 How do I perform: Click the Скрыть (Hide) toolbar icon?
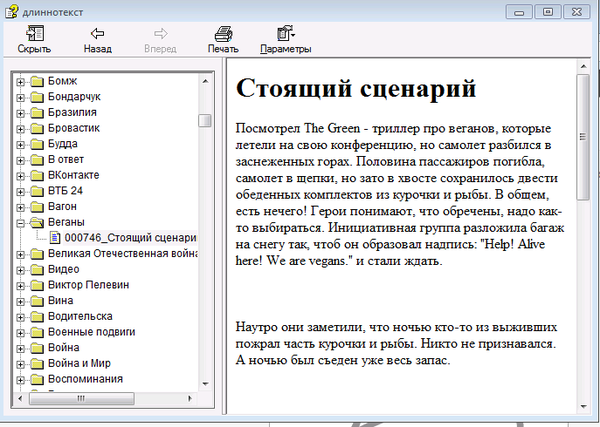coord(34,34)
